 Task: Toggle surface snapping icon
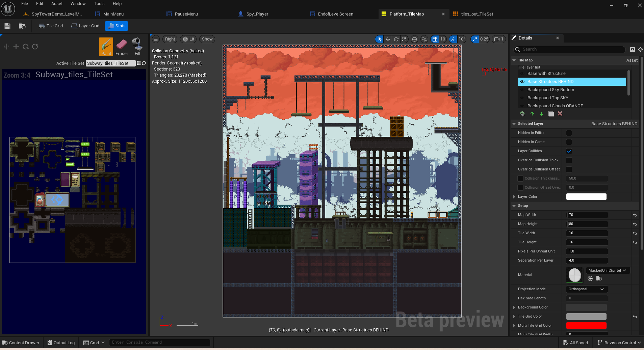click(424, 39)
